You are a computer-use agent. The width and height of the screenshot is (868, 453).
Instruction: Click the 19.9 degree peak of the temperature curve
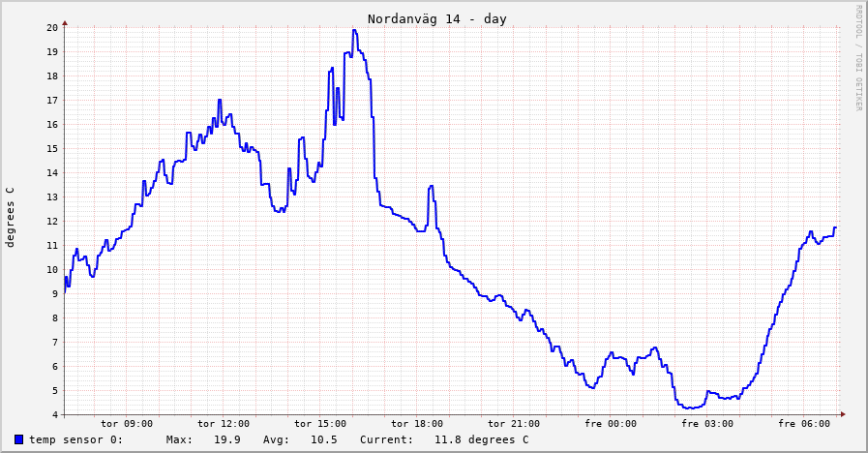point(354,30)
